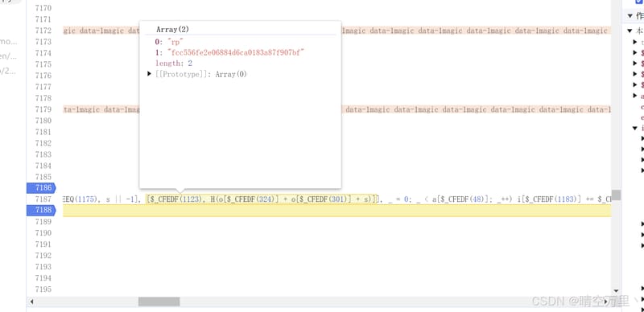Click the horizontal scrollbar right arrow

(607, 302)
